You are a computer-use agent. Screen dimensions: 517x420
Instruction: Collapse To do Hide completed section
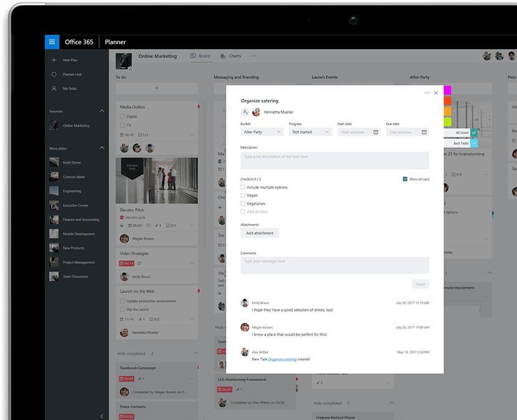coord(196,353)
